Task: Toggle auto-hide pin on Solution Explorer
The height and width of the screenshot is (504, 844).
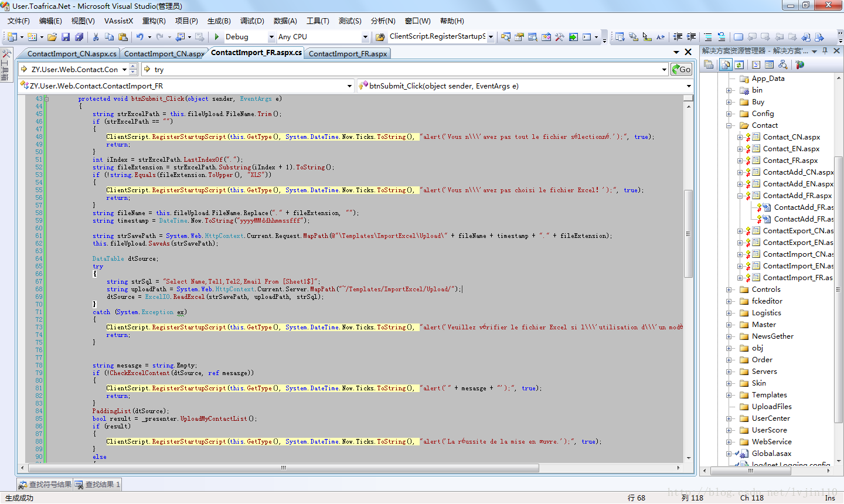Action: coord(825,51)
